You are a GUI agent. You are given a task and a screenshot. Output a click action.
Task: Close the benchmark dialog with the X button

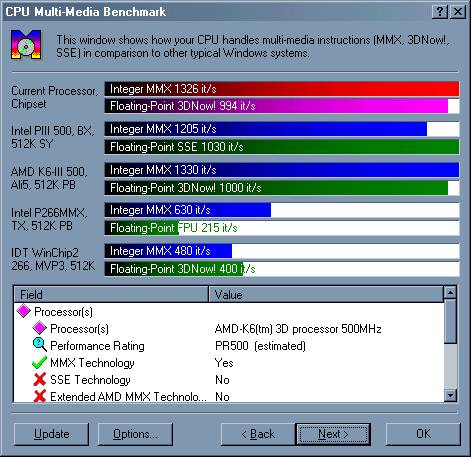point(458,12)
